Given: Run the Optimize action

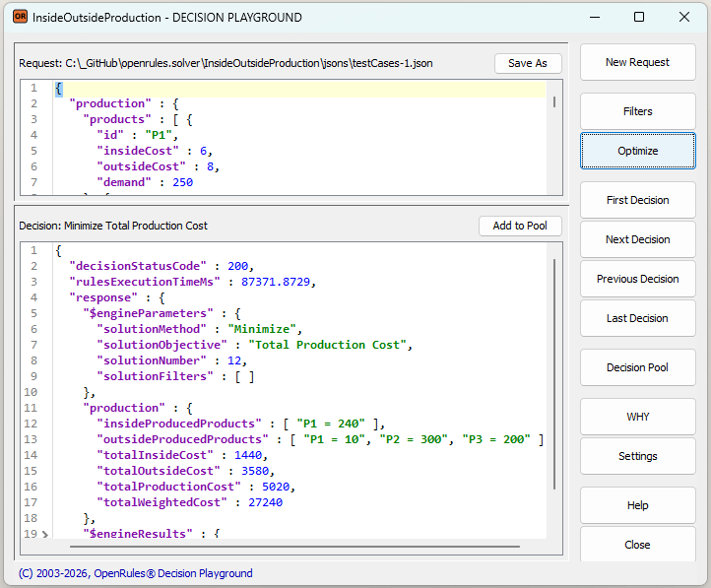Looking at the screenshot, I should click(x=637, y=151).
